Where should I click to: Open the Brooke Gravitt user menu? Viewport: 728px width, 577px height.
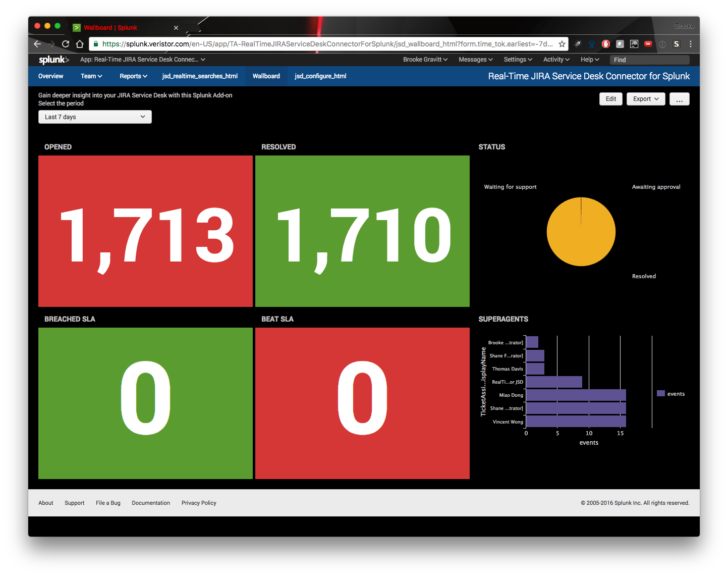[425, 60]
